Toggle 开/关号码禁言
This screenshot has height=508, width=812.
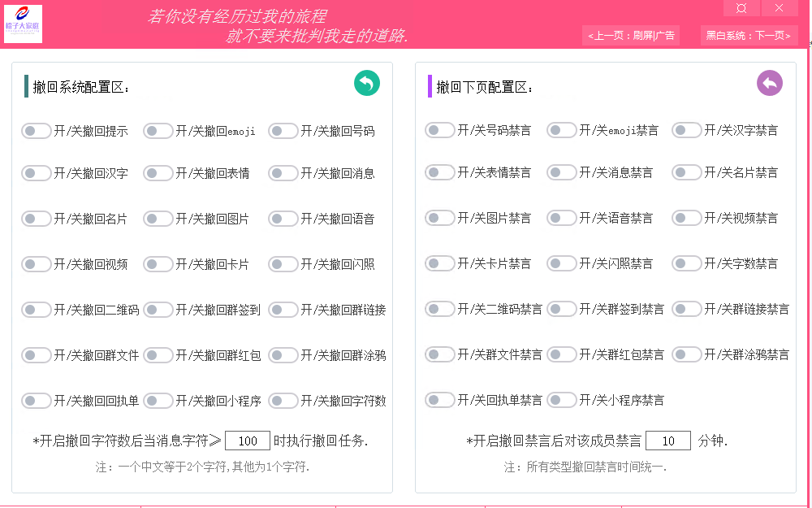439,130
